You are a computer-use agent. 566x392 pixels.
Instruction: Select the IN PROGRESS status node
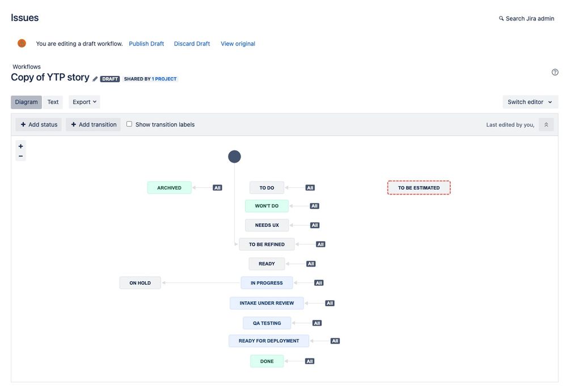point(267,283)
